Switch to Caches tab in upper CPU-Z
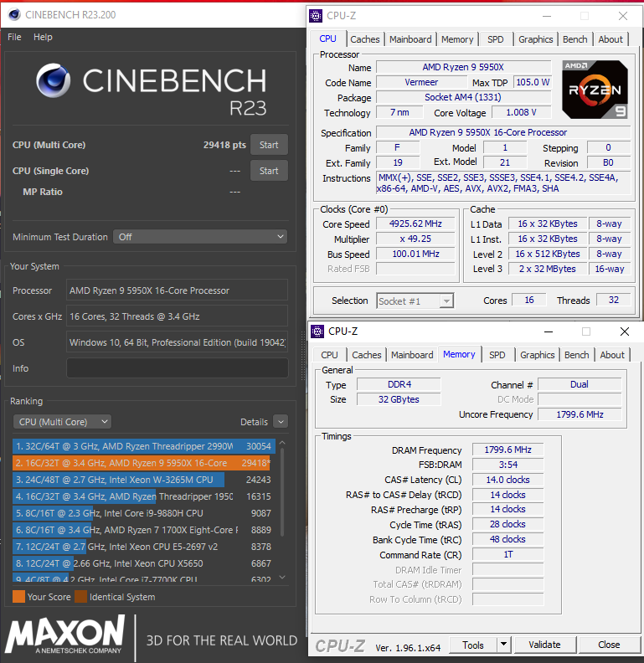 pos(365,39)
